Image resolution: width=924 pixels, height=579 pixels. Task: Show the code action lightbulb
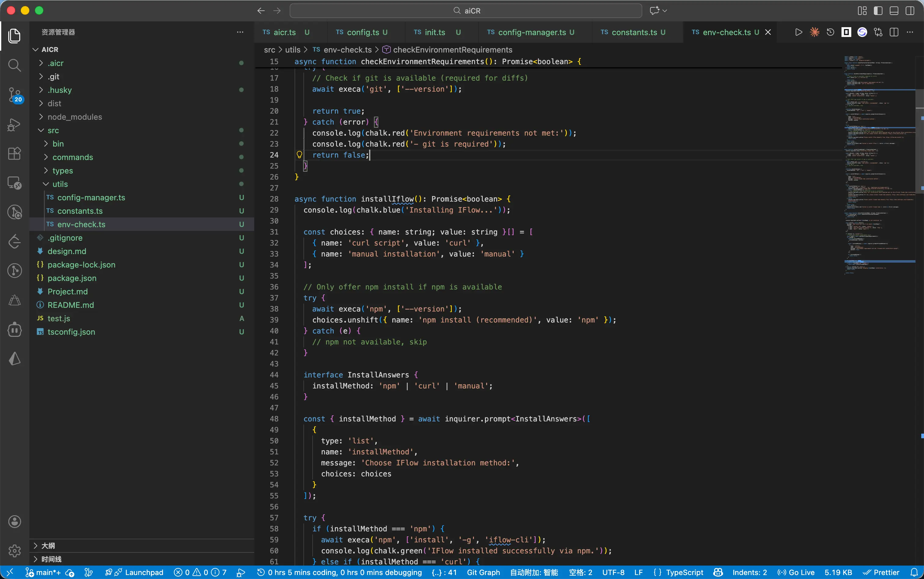(x=299, y=155)
